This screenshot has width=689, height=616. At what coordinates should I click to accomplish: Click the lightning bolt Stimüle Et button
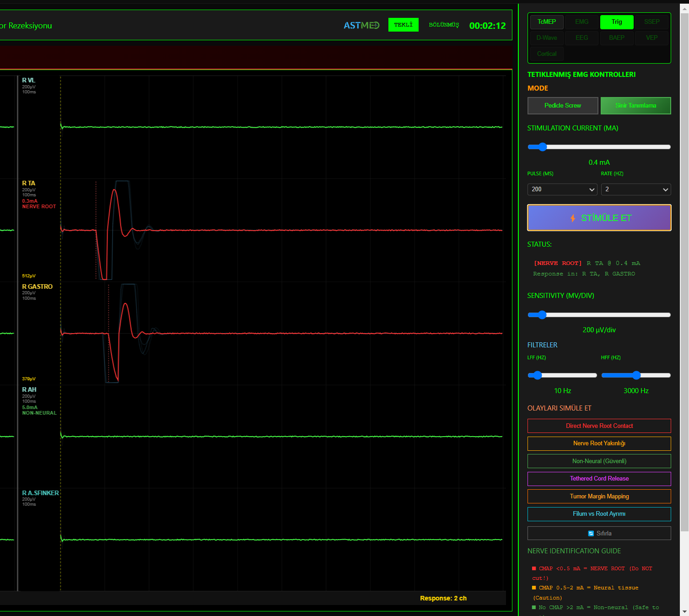click(x=599, y=218)
